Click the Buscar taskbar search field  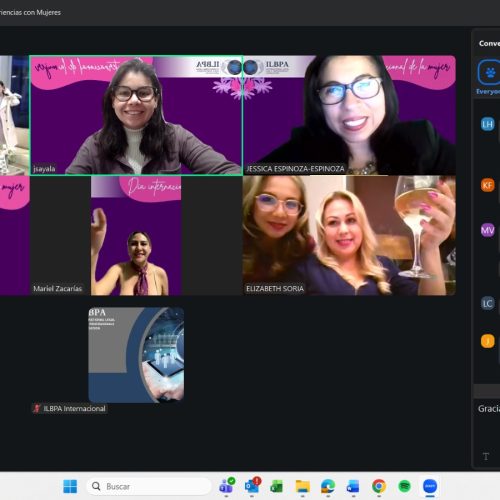point(149,486)
